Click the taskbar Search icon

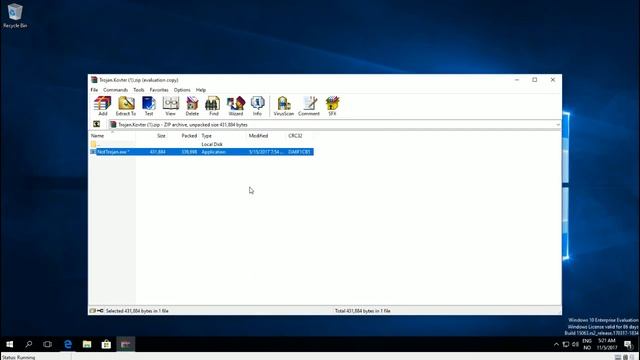point(29,344)
